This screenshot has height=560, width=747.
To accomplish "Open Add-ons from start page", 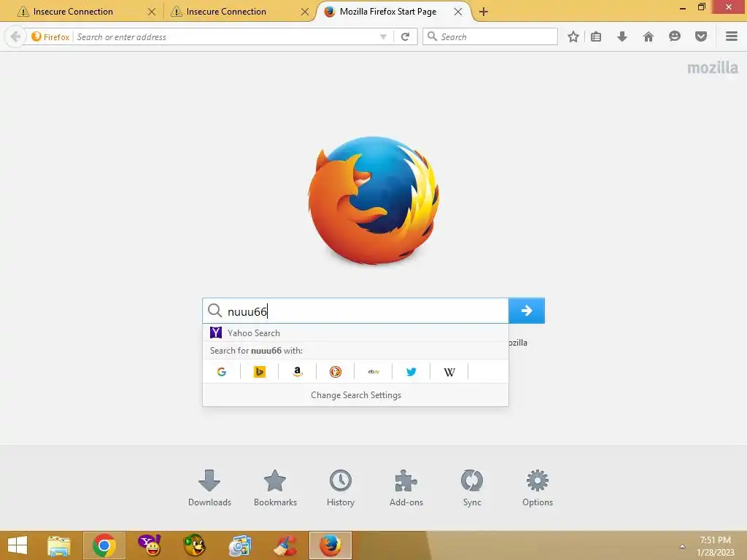I will click(x=406, y=488).
